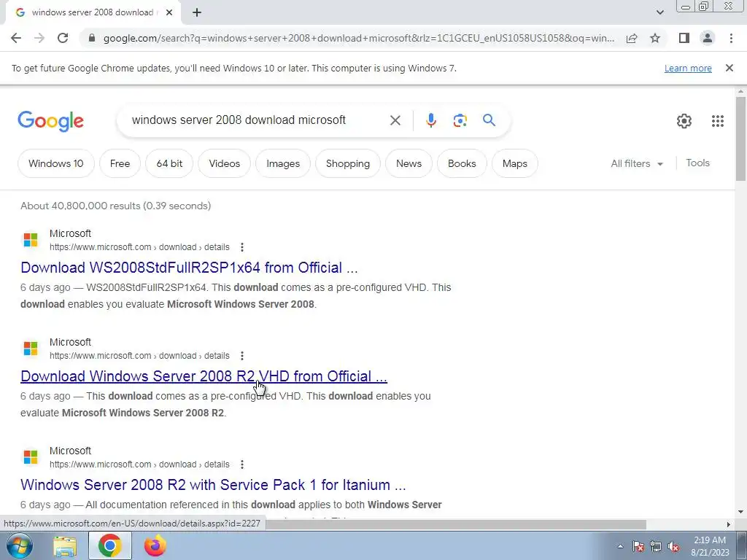
Task: Show hidden system tray icons
Action: [x=620, y=546]
